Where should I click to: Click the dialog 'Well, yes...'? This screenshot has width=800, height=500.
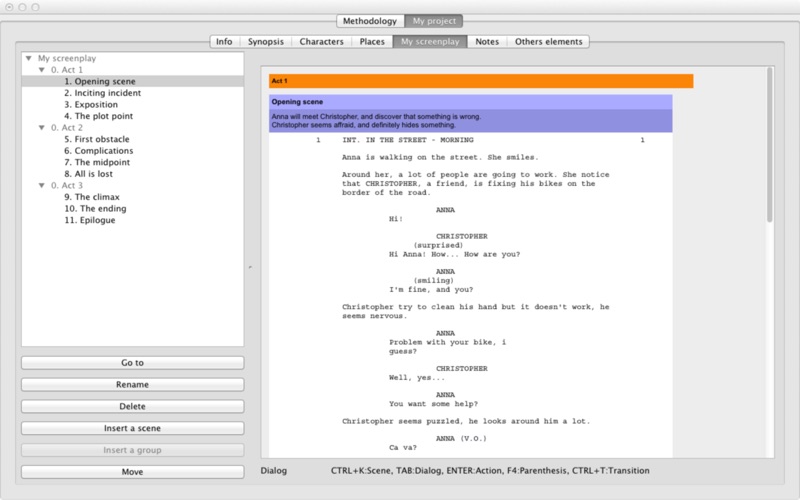[x=417, y=378]
